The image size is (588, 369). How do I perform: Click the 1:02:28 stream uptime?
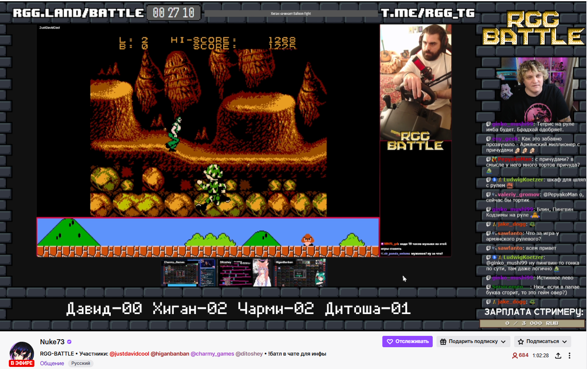pos(541,355)
